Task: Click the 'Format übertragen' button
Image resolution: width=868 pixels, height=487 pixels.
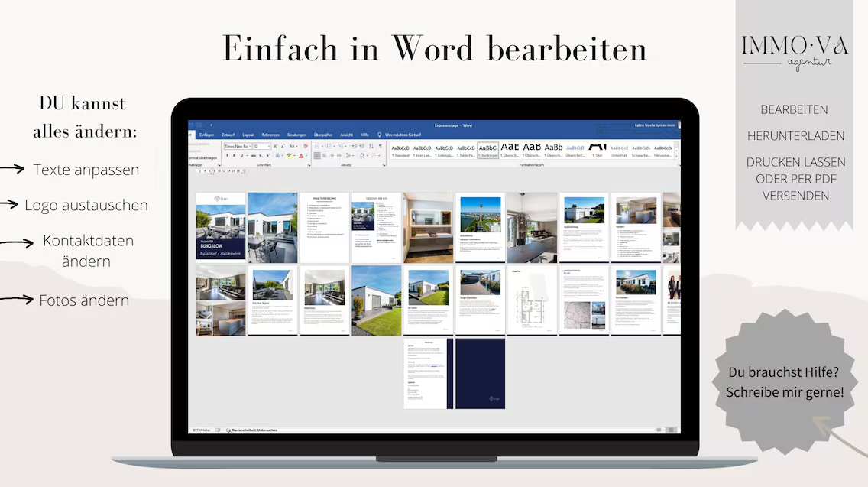Action: pos(202,157)
